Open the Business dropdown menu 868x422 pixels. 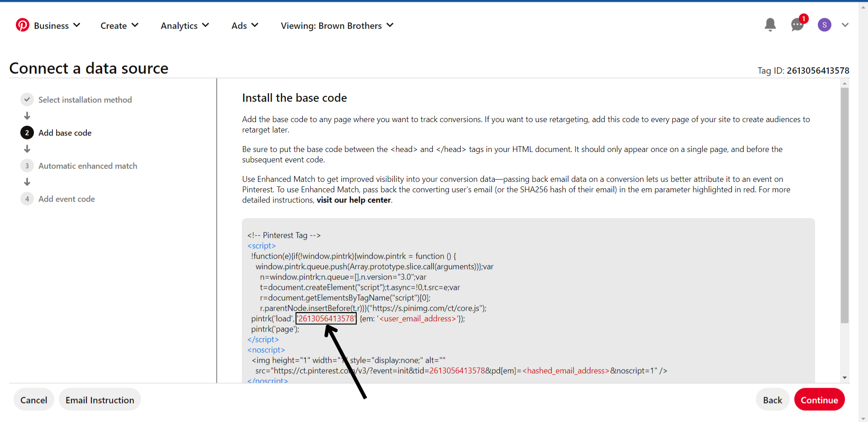tap(57, 26)
